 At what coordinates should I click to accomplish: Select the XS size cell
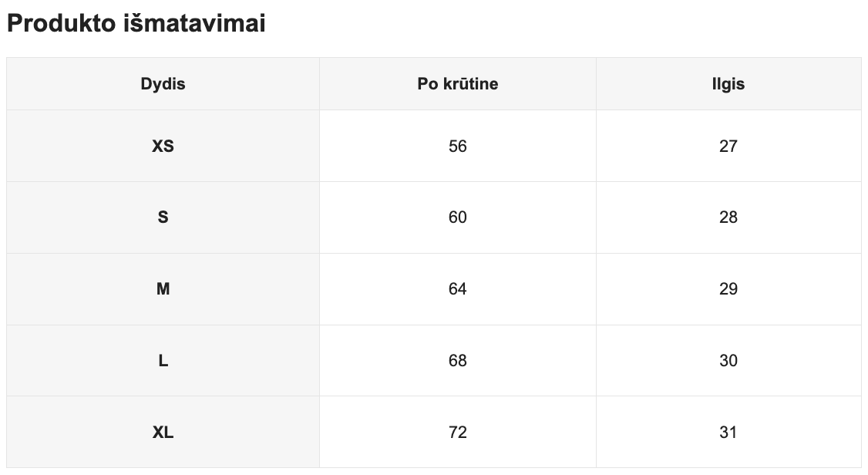tap(163, 146)
